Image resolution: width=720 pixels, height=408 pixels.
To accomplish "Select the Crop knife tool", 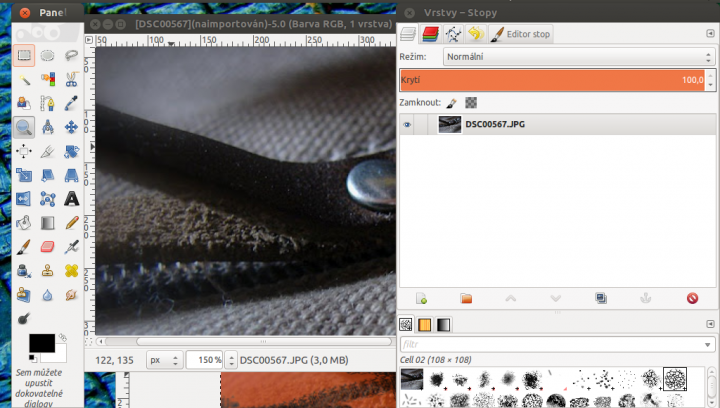I will [47, 151].
